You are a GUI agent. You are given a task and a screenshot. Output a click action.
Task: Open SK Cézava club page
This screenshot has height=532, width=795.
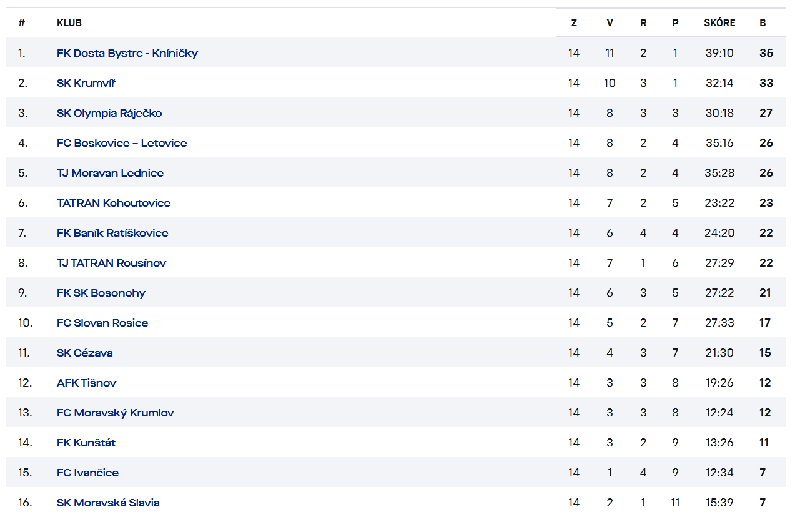[85, 353]
